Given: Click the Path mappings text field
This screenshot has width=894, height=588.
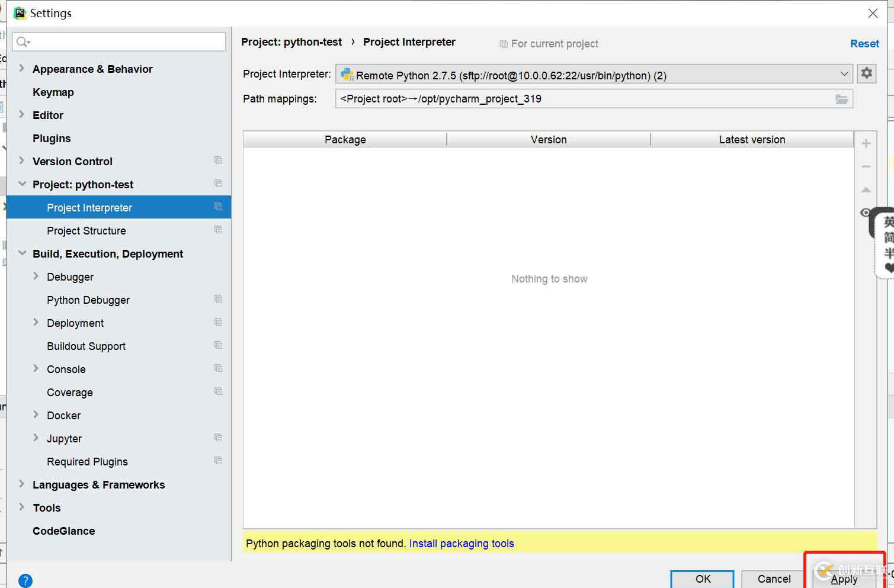Looking at the screenshot, I should (594, 99).
